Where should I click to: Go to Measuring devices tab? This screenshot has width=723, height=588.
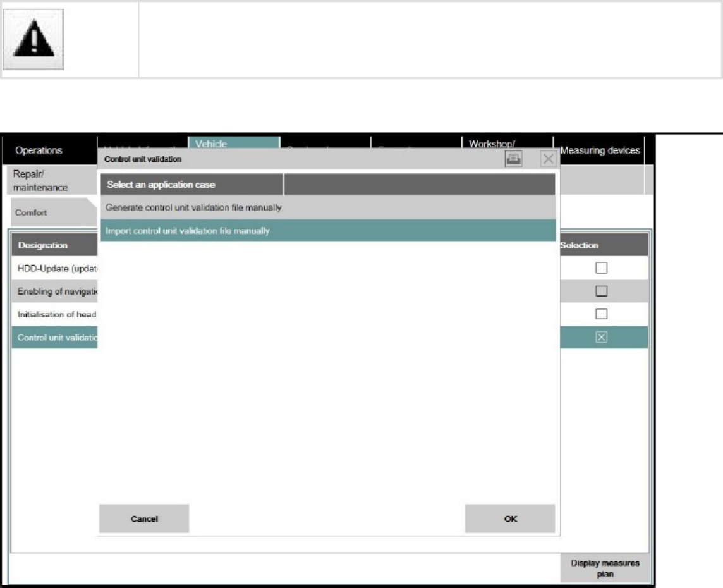(x=599, y=150)
